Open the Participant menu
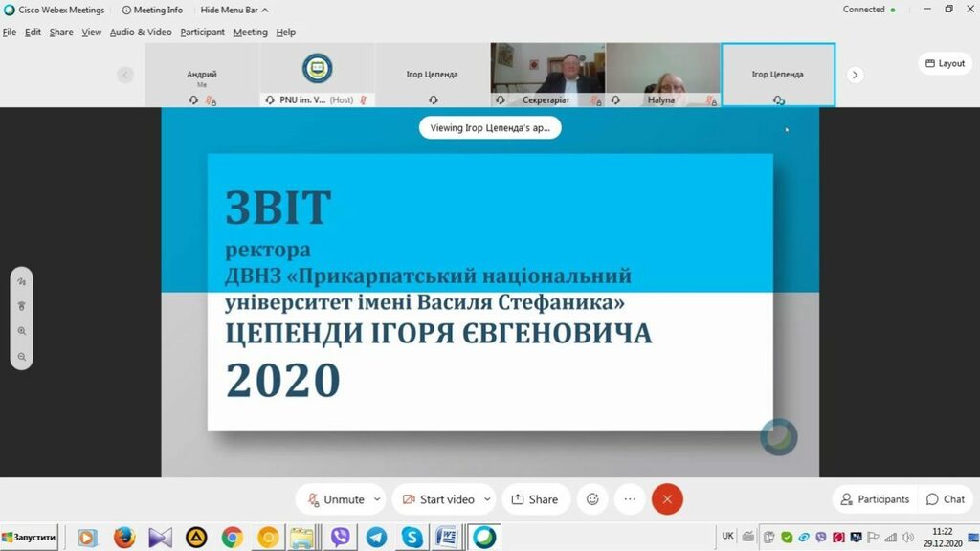 click(202, 32)
